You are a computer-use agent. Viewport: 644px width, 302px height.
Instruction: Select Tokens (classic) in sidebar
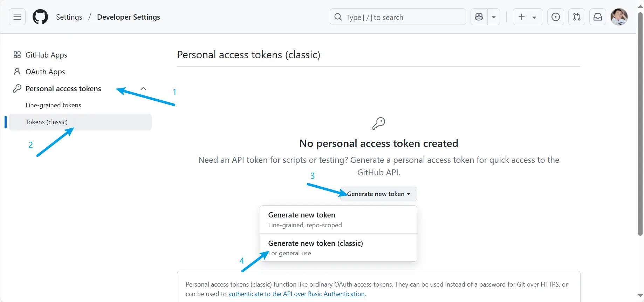click(x=80, y=122)
